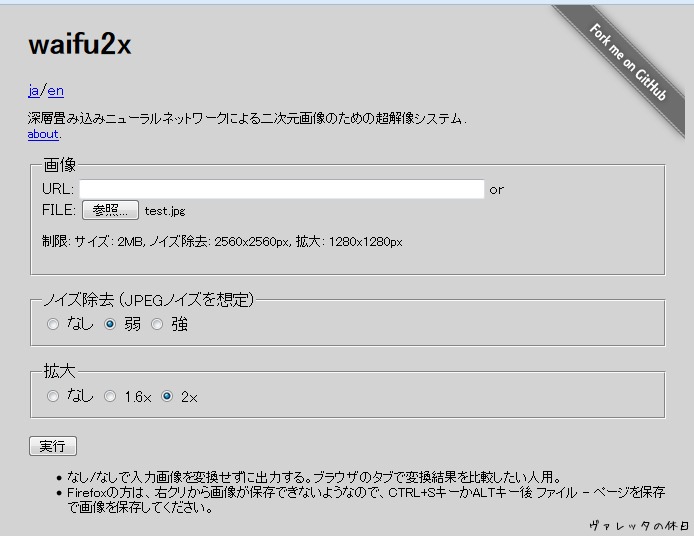694x536 pixels.
Task: Click the selected file name test.jpg
Action: (x=165, y=211)
